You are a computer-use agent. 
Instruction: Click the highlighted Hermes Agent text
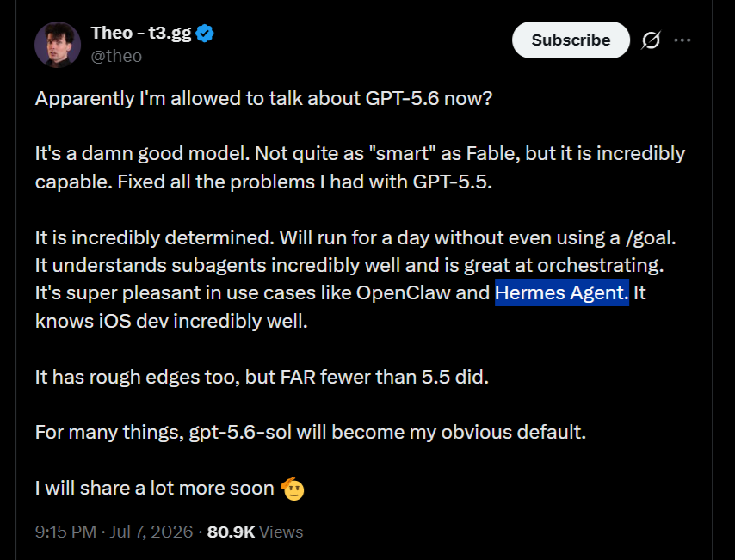click(x=561, y=292)
